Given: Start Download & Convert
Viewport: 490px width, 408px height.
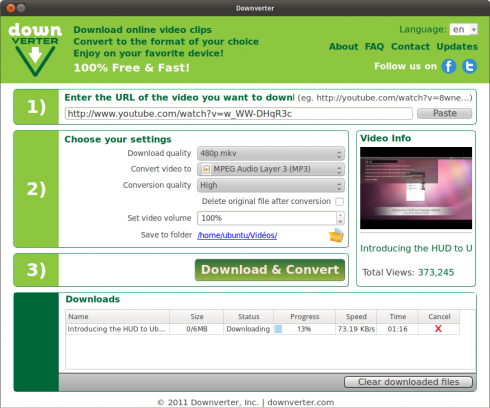Looking at the screenshot, I should [270, 270].
